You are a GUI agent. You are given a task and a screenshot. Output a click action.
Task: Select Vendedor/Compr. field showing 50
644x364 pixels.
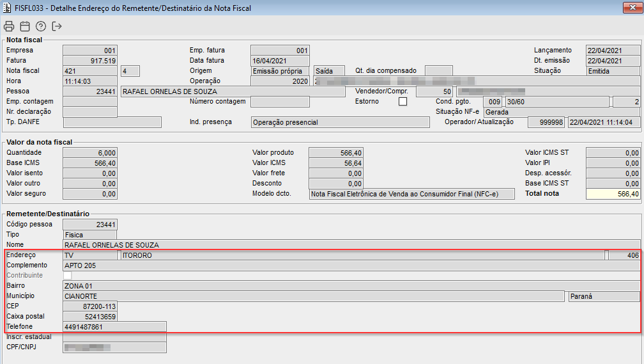point(434,91)
